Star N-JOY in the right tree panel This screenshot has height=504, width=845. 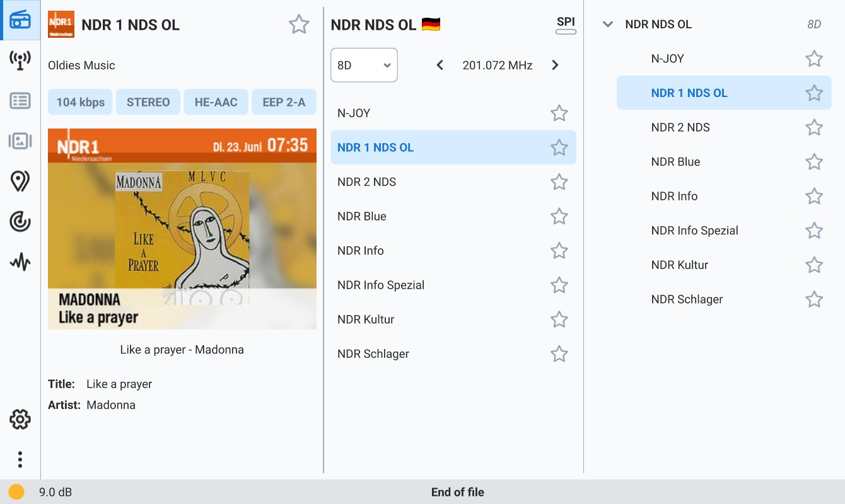pos(814,59)
